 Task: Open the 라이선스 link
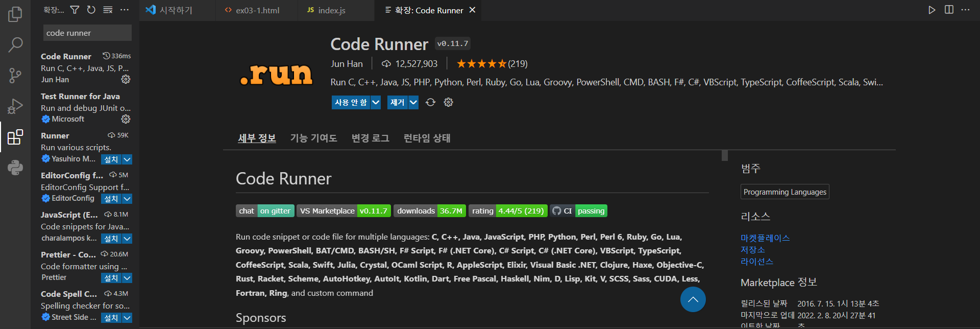tap(757, 262)
